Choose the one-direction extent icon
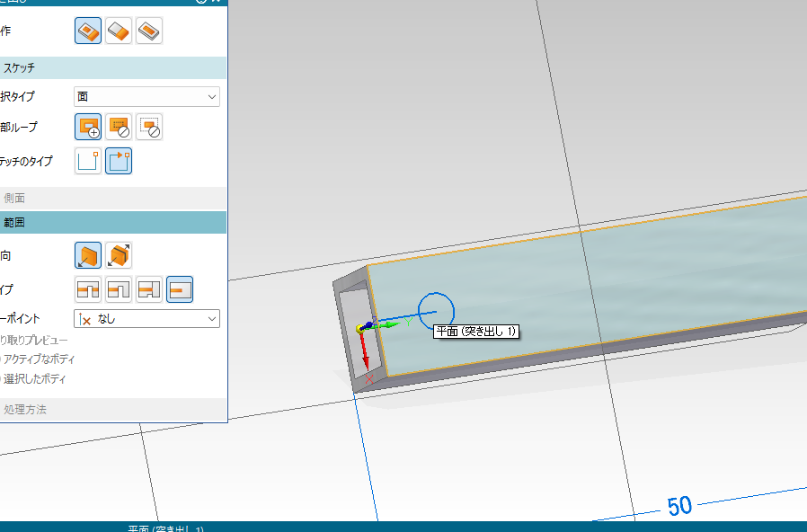Image resolution: width=807 pixels, height=532 pixels. [x=88, y=256]
